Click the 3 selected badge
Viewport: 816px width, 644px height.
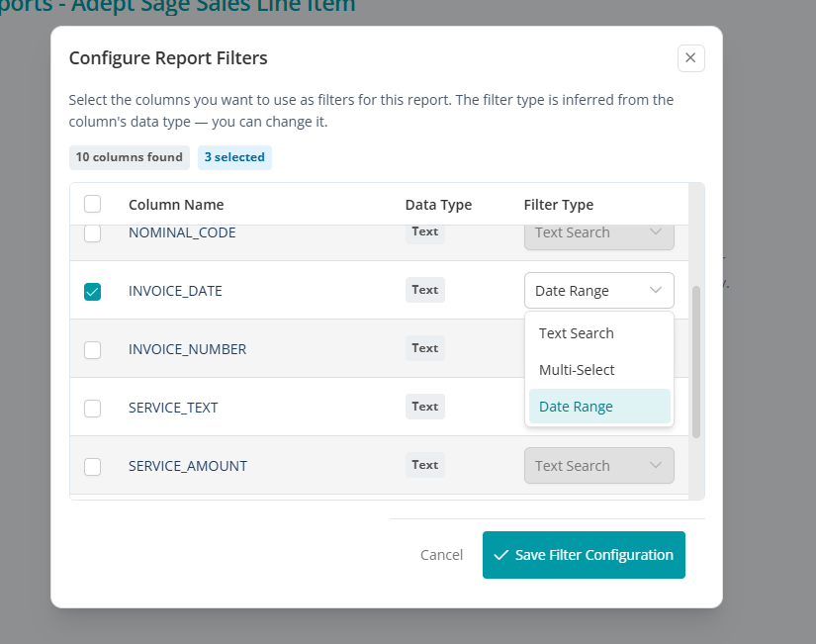tap(234, 157)
